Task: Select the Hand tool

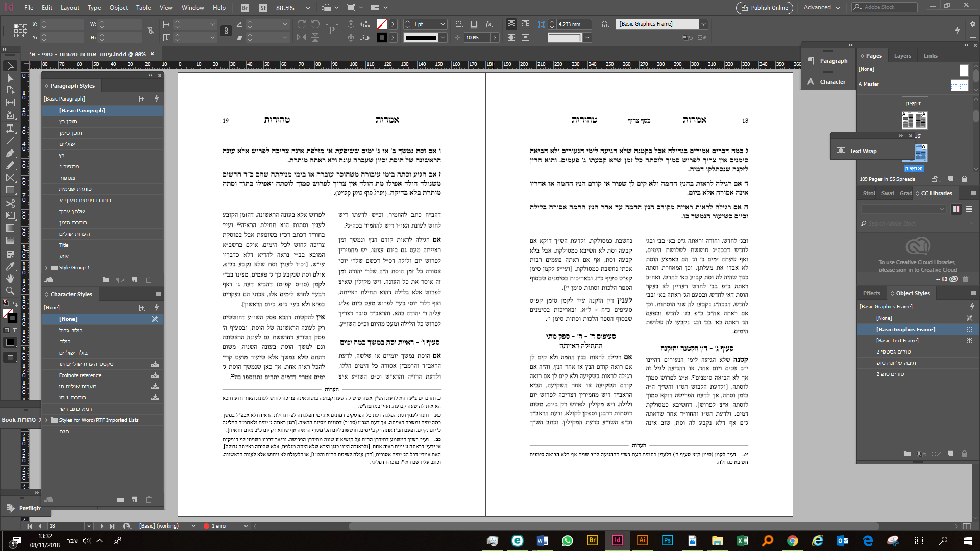Action: pos(10,279)
